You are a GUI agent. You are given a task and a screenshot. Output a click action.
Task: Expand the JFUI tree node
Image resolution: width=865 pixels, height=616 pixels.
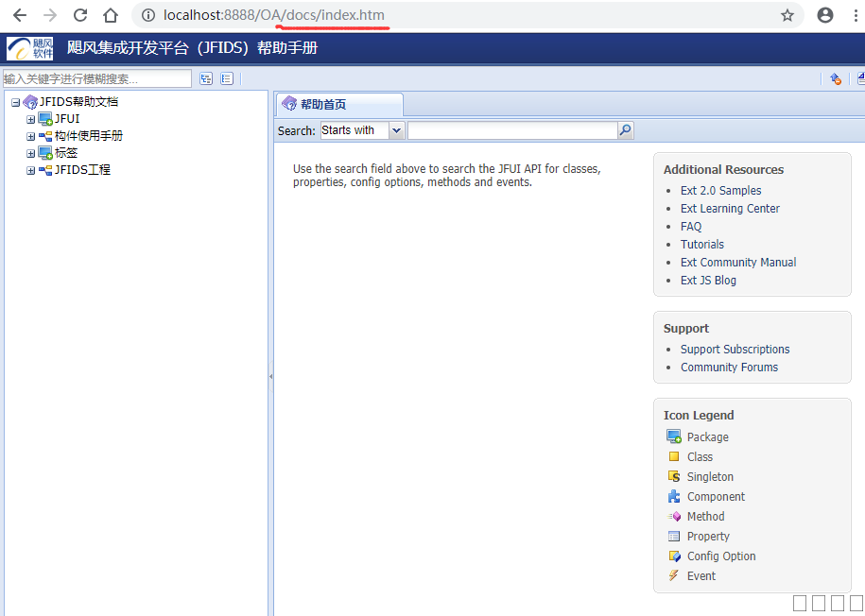click(x=31, y=119)
